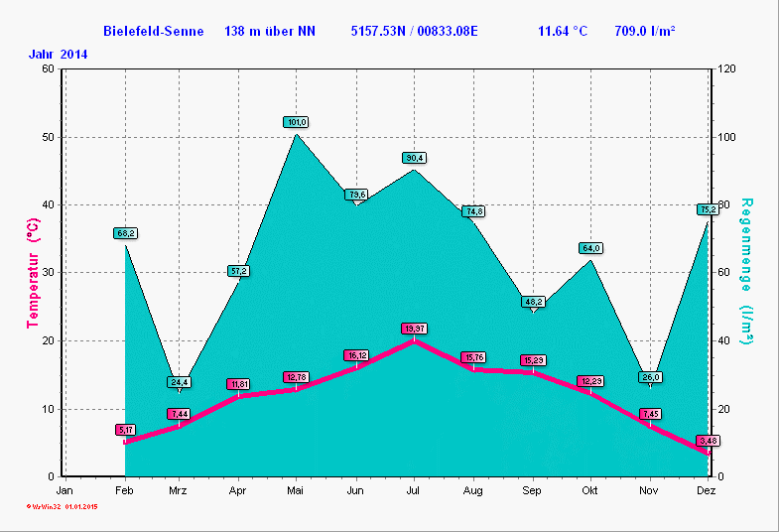Click the 30 tick on temperature axis
This screenshot has height=532, width=779.
49,272
